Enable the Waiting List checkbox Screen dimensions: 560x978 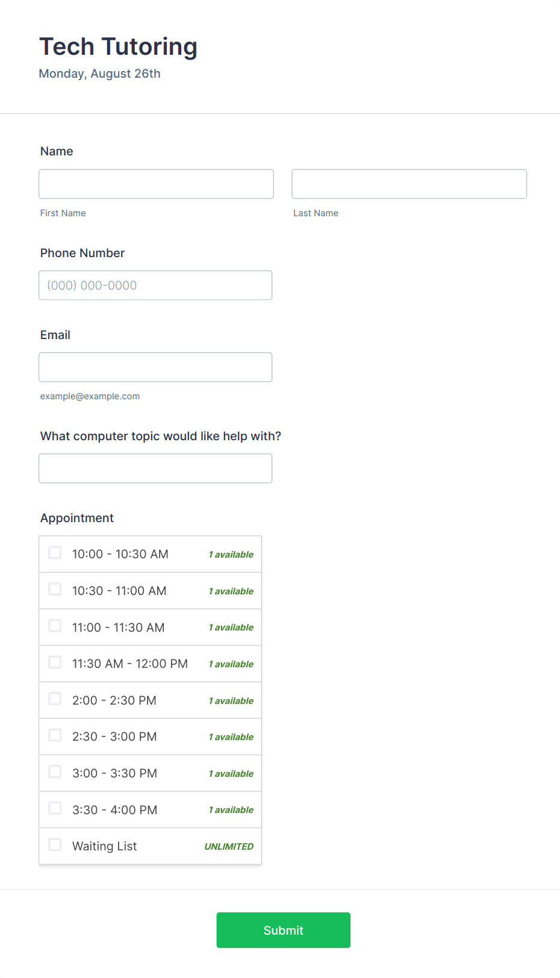(x=55, y=845)
